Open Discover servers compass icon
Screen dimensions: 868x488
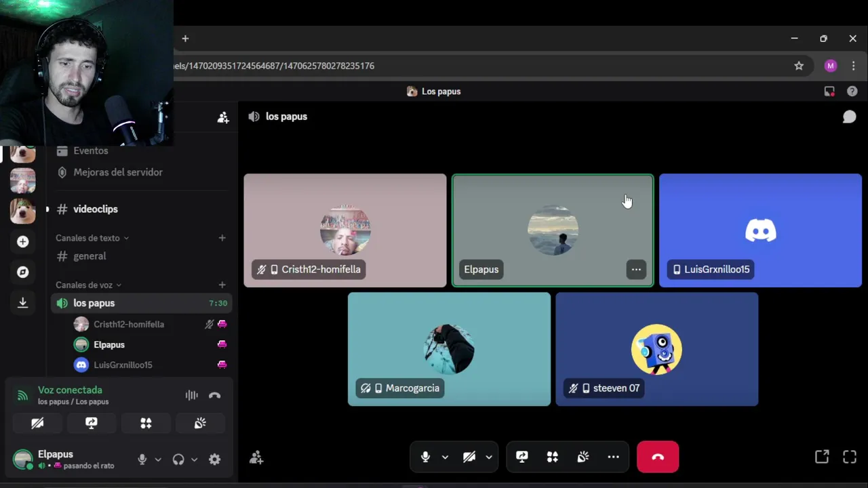click(x=22, y=272)
